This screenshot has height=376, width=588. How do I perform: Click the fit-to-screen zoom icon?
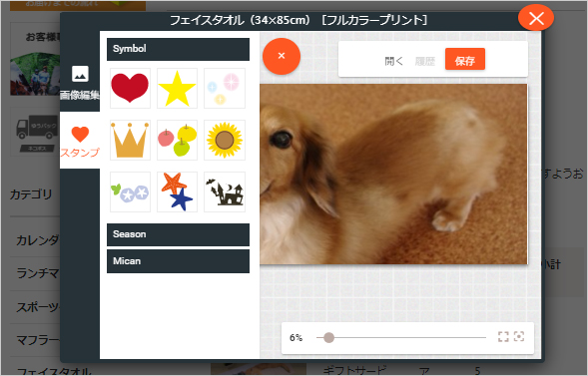click(503, 337)
